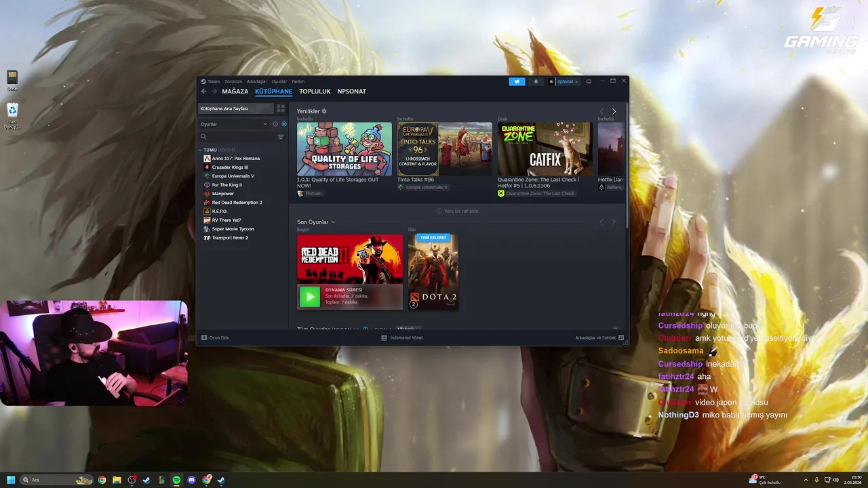
Task: Show next Yenilikler items with right arrow
Action: click(614, 111)
